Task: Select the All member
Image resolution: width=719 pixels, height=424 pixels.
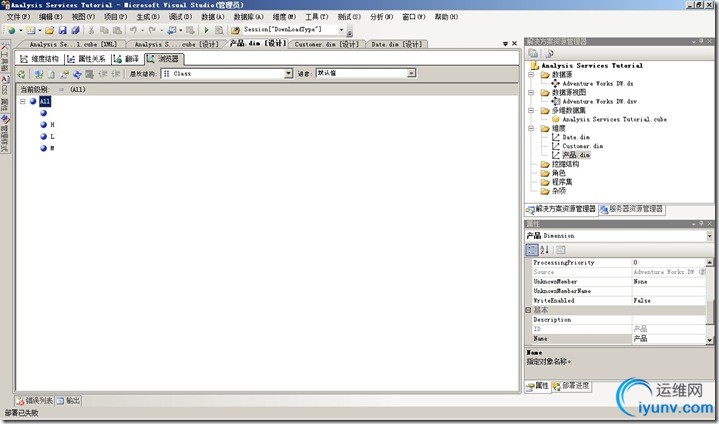Action: (45, 101)
